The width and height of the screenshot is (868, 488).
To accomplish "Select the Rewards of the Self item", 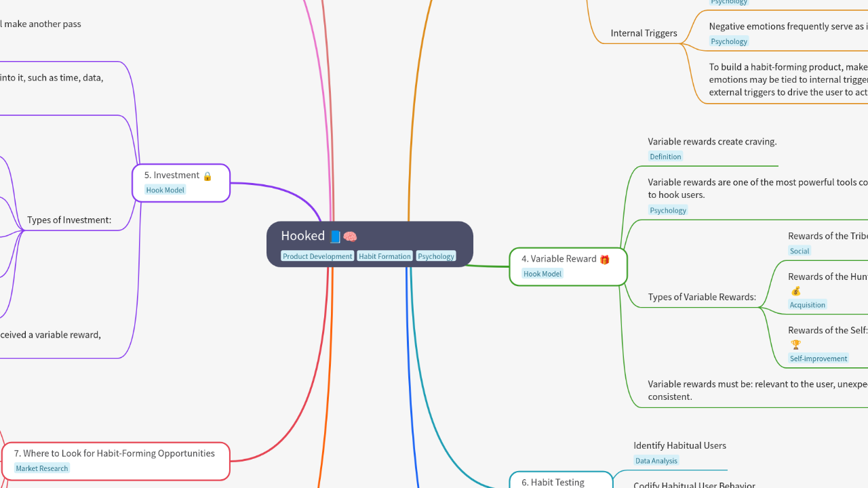I will click(828, 330).
